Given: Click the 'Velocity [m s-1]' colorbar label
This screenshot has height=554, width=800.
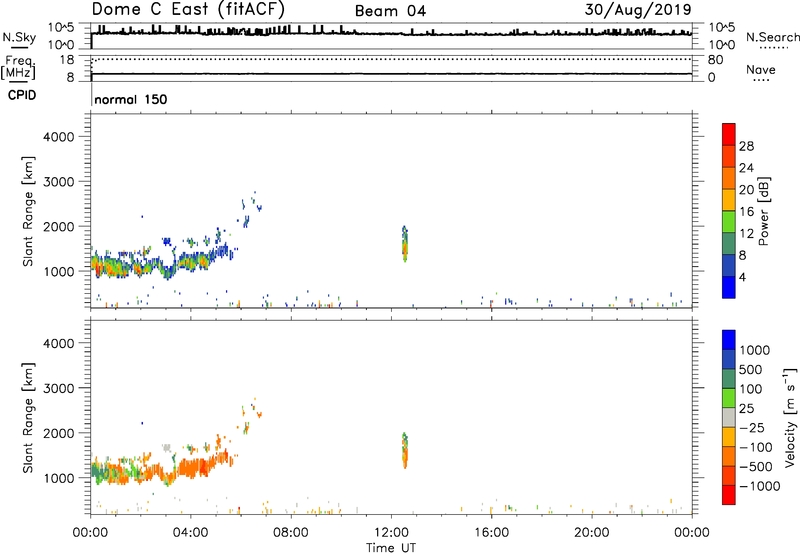Looking at the screenshot, I should pyautogui.click(x=790, y=418).
